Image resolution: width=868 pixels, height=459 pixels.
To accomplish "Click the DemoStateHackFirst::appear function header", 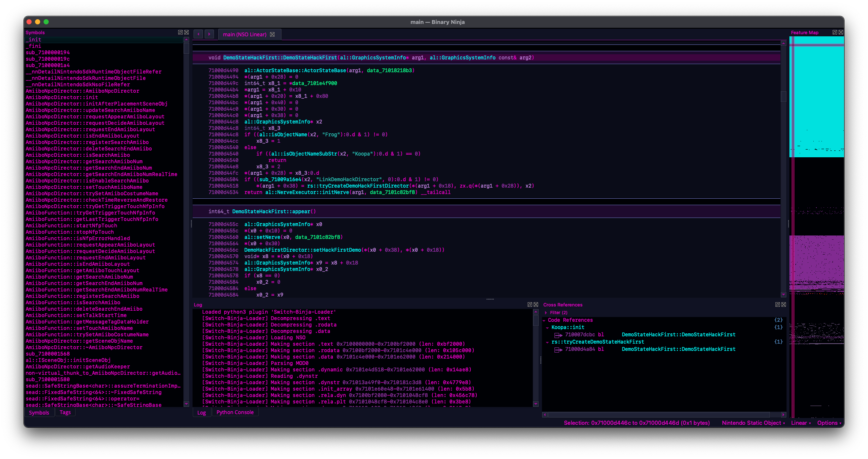I will 271,212.
